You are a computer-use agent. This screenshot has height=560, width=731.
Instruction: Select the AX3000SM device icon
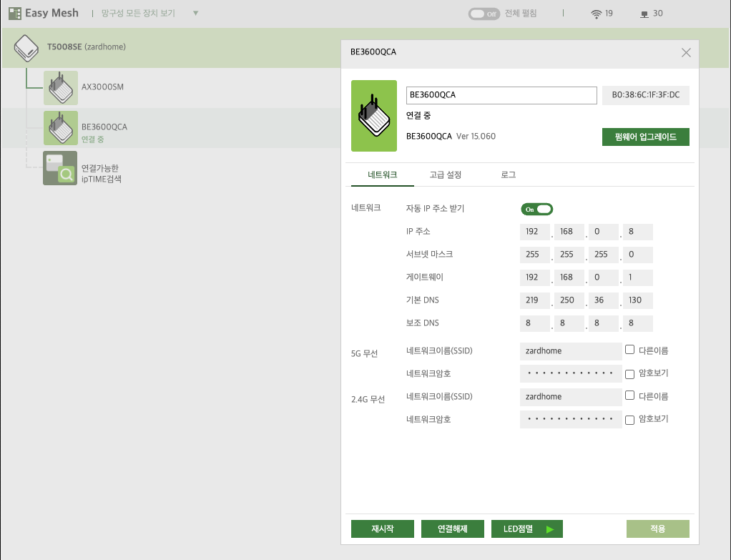pos(61,88)
